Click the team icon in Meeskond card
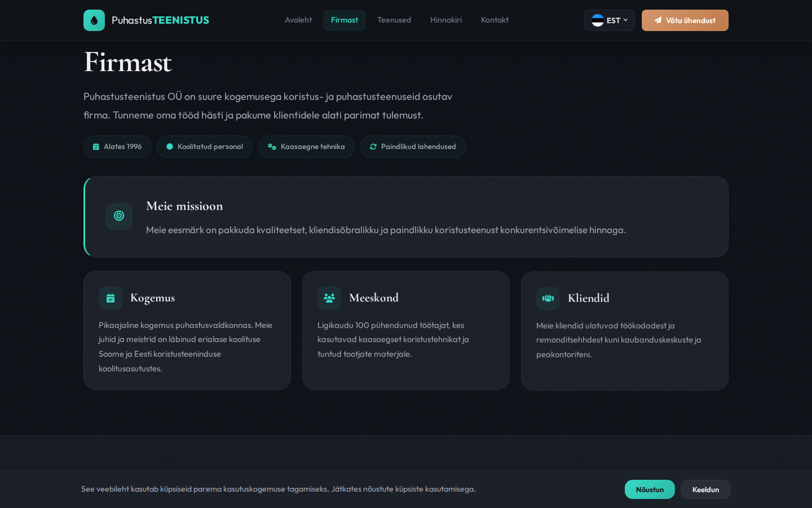This screenshot has height=508, width=812. click(329, 298)
